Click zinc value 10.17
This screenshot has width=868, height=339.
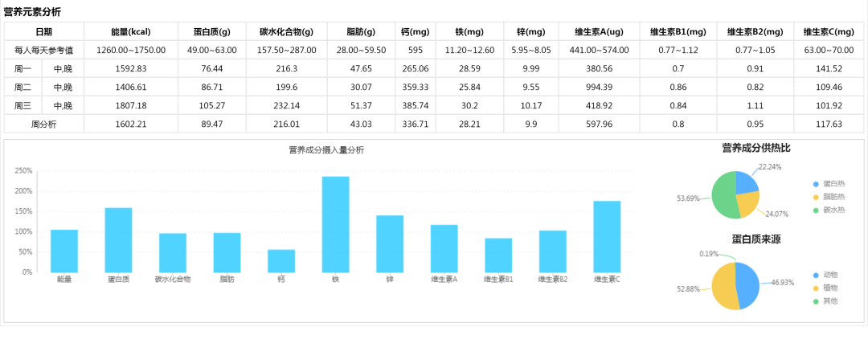(531, 105)
